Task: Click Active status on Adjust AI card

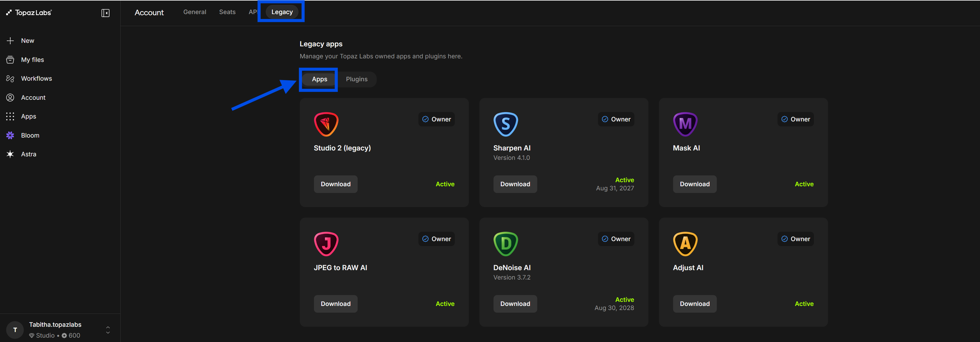Action: (x=804, y=304)
